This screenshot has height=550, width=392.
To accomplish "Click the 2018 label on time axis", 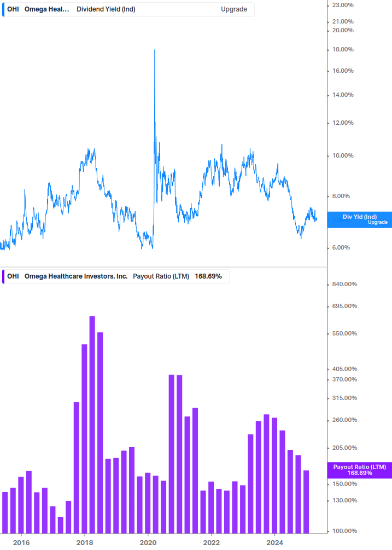I will click(x=85, y=543).
